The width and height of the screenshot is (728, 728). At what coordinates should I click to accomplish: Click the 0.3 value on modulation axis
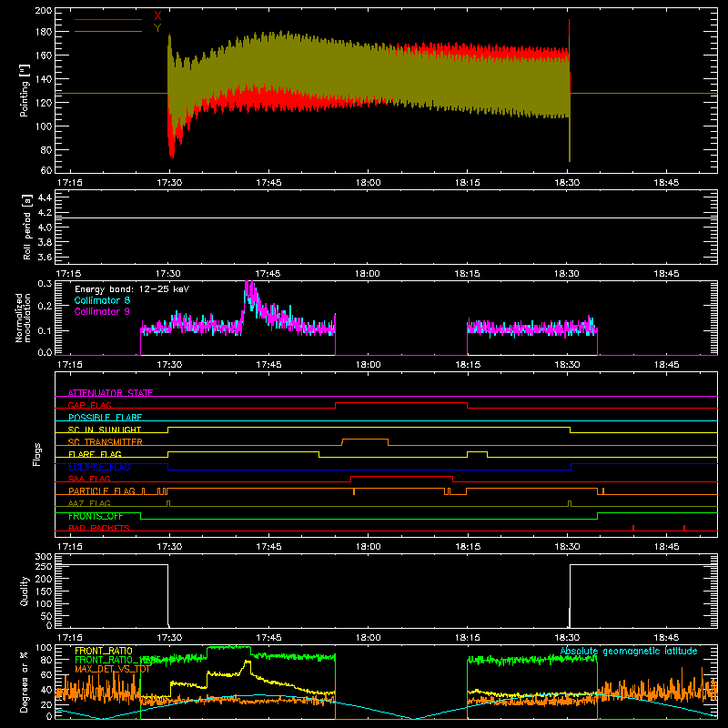pyautogui.click(x=45, y=283)
